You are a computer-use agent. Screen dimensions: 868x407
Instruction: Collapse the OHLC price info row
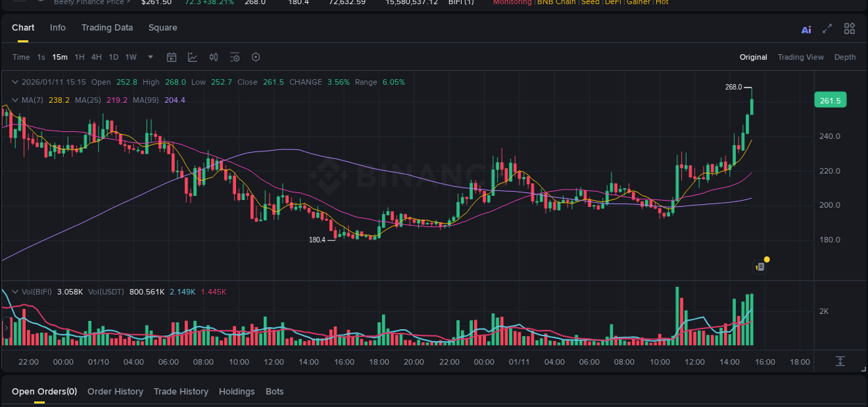[x=15, y=82]
